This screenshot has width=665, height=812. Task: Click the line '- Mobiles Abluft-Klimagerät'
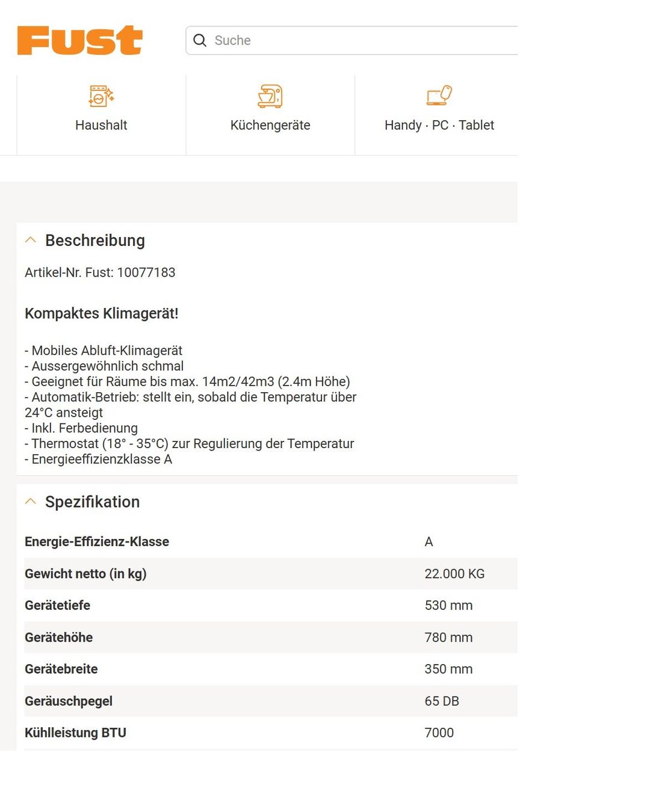point(104,351)
